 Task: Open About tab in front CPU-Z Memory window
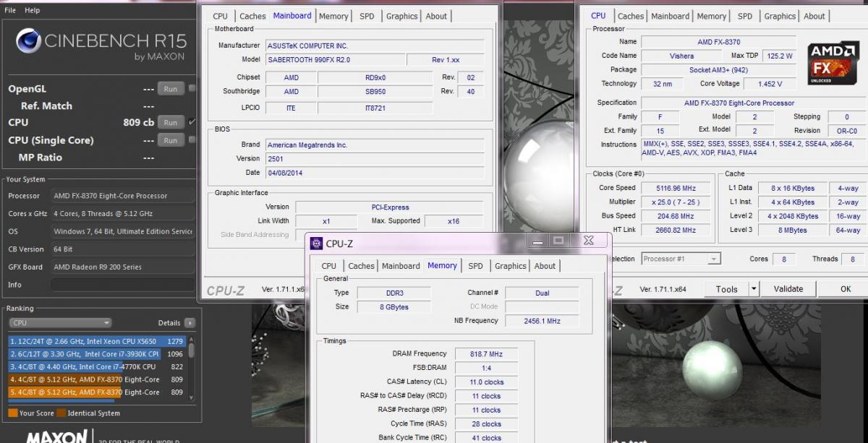point(545,266)
